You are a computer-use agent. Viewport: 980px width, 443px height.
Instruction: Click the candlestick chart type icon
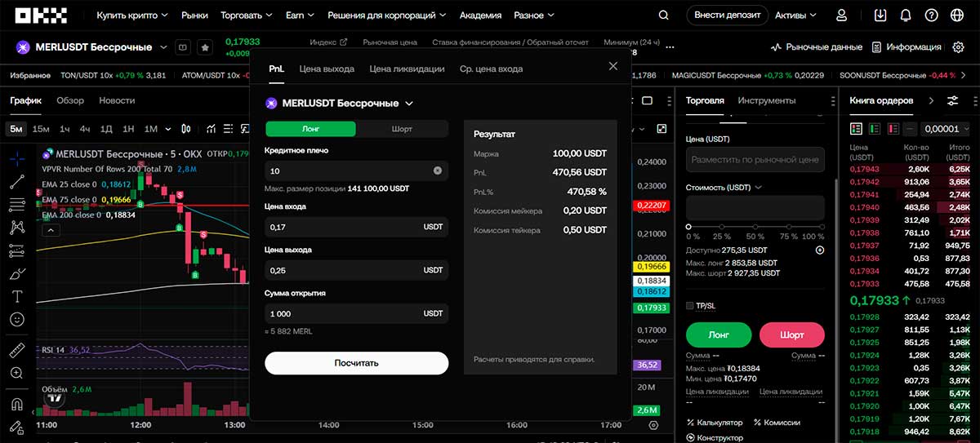click(186, 129)
